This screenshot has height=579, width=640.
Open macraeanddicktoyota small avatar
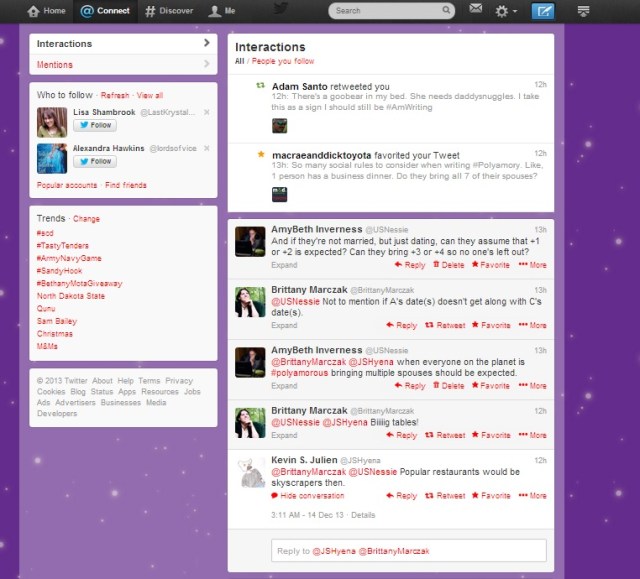[280, 195]
